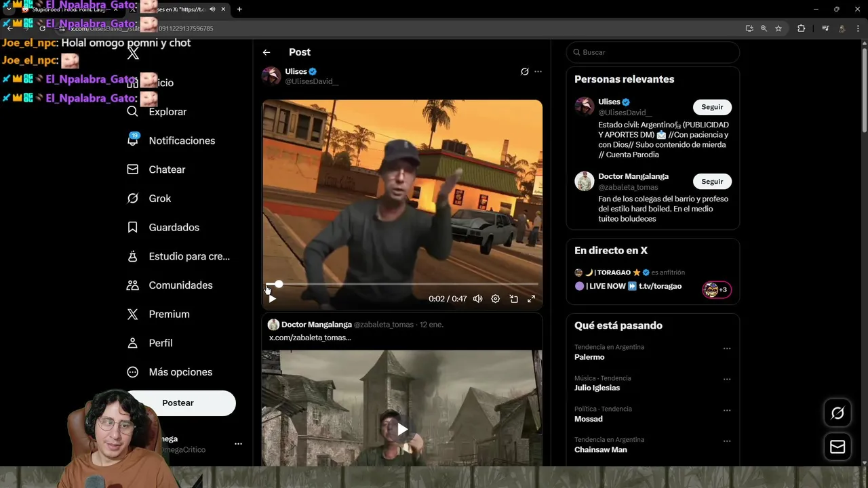The height and width of the screenshot is (488, 868).
Task: Toggle picture-in-picture on video
Action: point(513,299)
